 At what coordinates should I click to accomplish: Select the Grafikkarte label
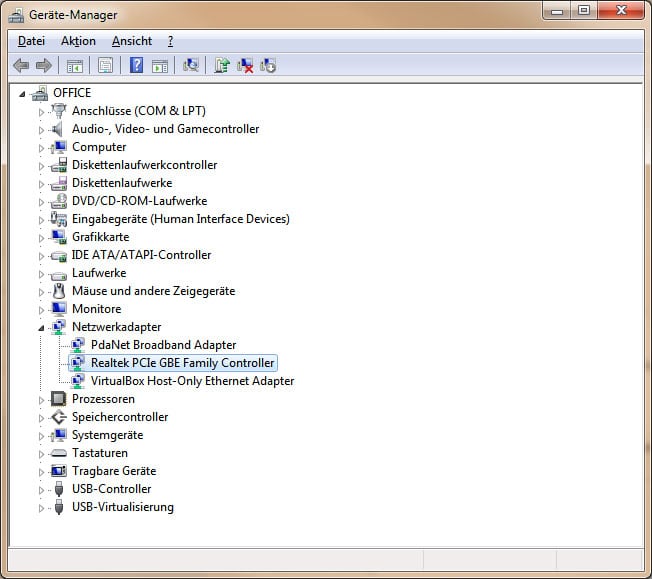[101, 237]
